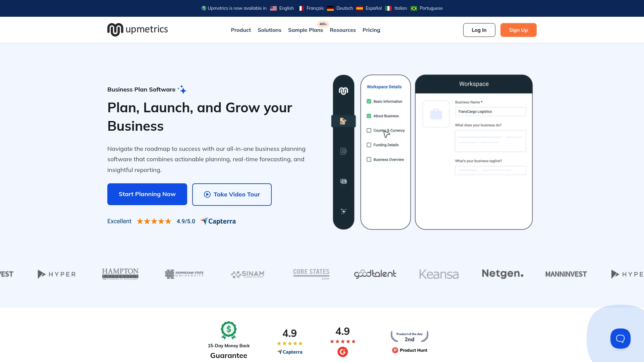The width and height of the screenshot is (644, 362).
Task: Click the Log In button
Action: coord(479,30)
